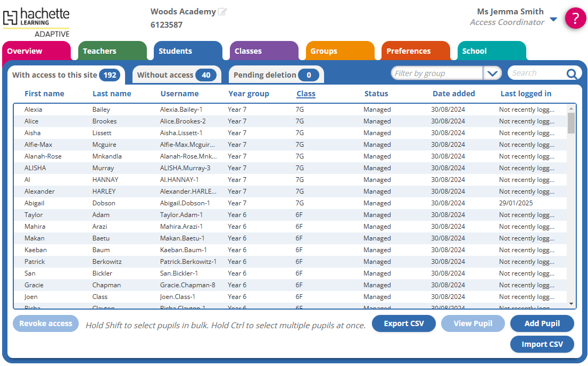Select the row for Abigail Dobson
The image size is (588, 366).
(213, 203)
